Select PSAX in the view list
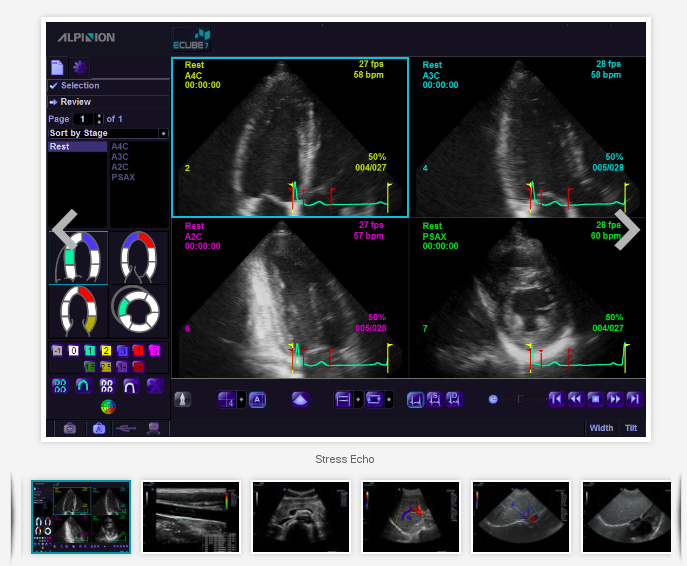687x566 pixels. (123, 177)
